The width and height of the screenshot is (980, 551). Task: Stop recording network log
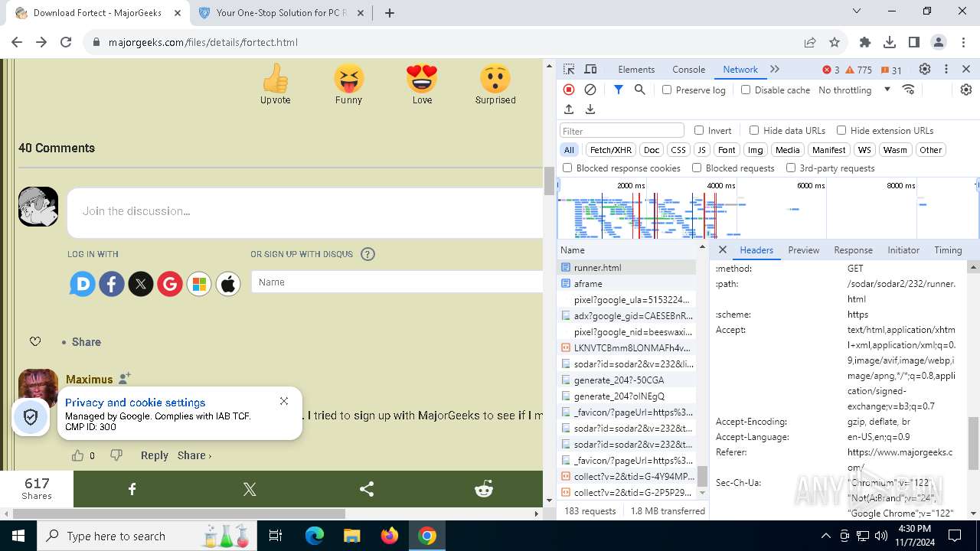[x=569, y=90]
